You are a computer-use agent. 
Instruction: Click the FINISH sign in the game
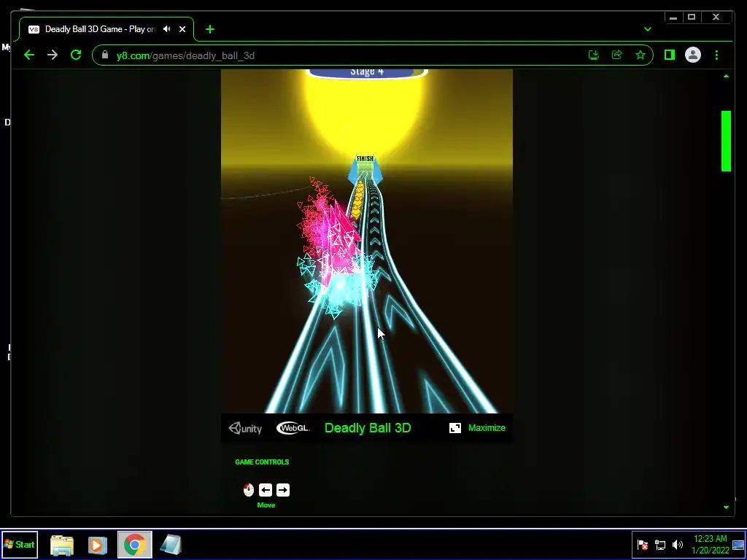tap(365, 158)
